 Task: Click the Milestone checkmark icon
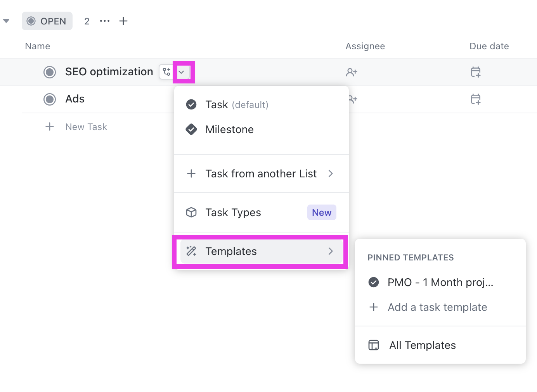coord(191,129)
